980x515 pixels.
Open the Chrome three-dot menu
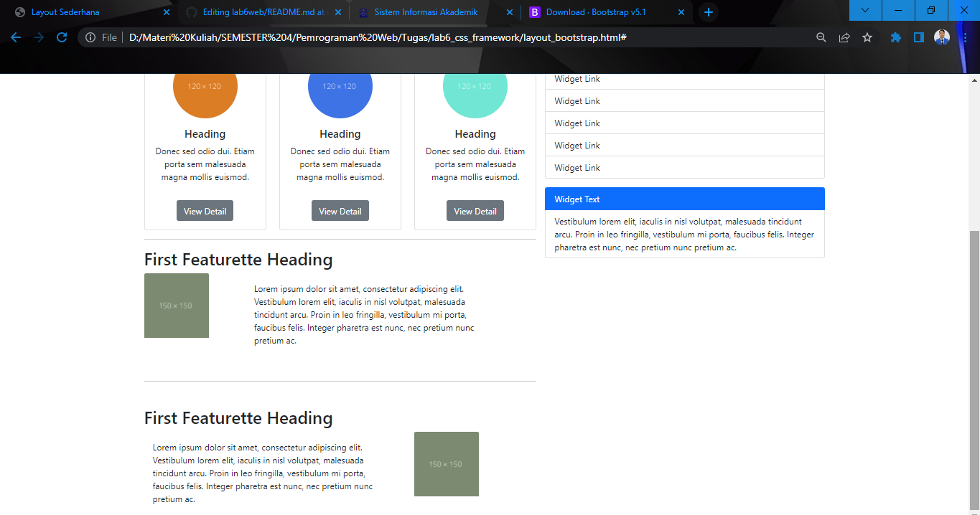[x=966, y=36]
